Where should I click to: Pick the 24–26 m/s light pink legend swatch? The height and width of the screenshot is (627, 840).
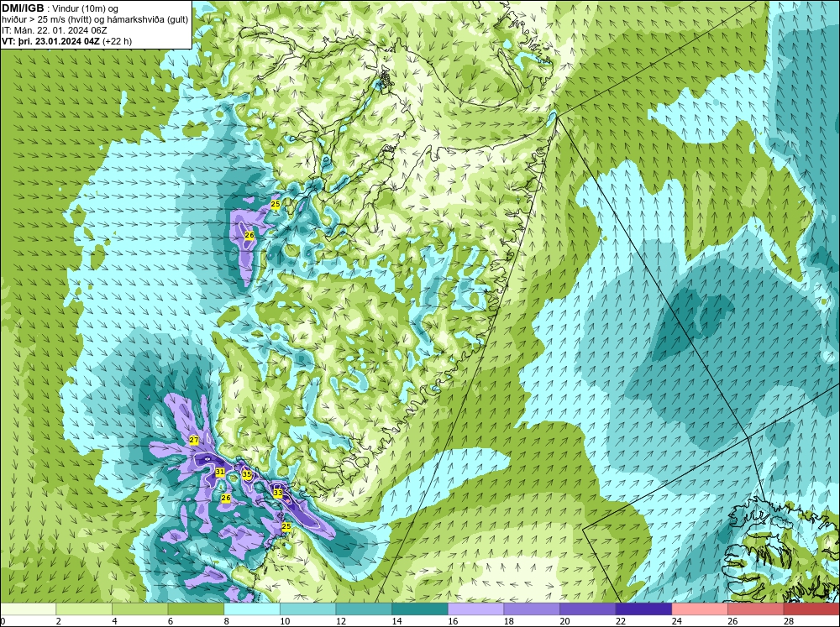pos(700,609)
